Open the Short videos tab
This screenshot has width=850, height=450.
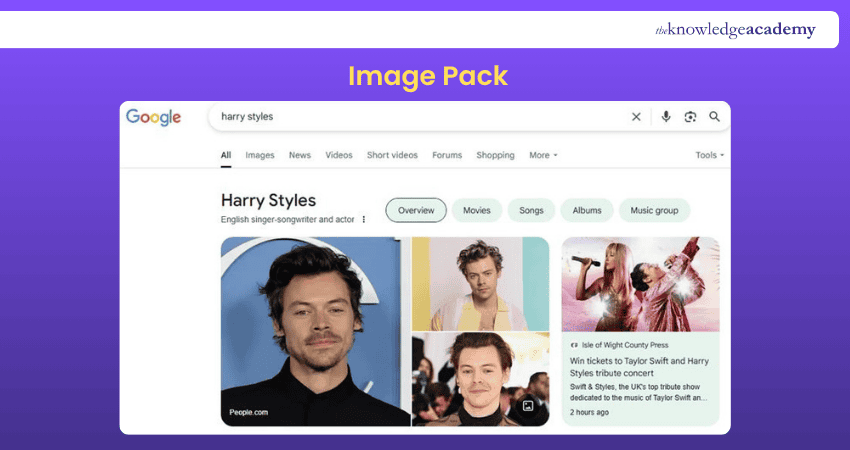click(x=392, y=155)
